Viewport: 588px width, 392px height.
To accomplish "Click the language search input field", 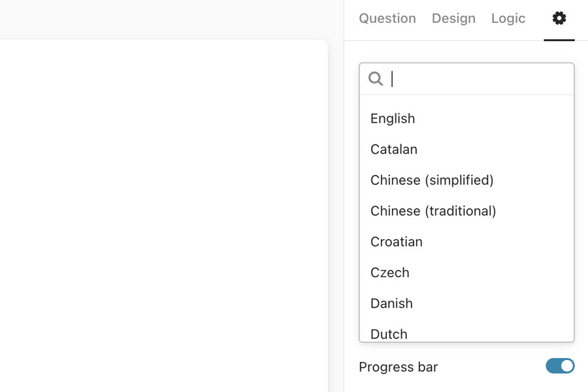I will tap(477, 79).
